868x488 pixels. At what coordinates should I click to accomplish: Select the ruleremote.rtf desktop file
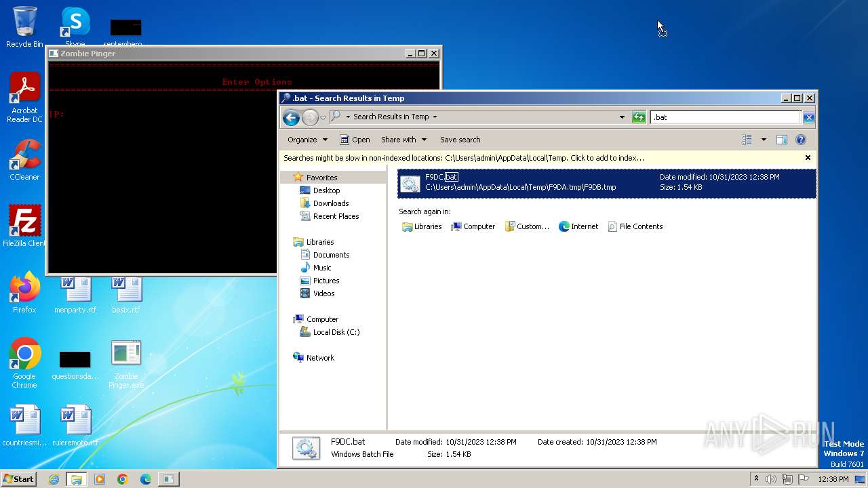coord(75,426)
